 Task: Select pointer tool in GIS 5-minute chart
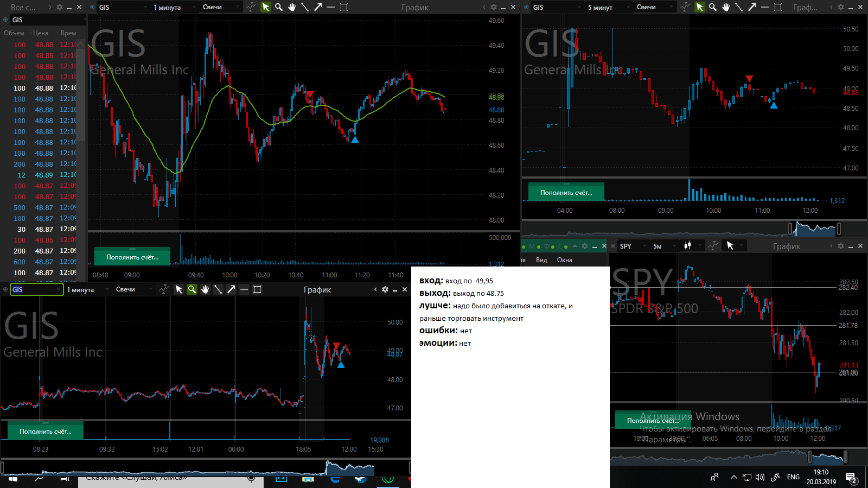pos(700,7)
